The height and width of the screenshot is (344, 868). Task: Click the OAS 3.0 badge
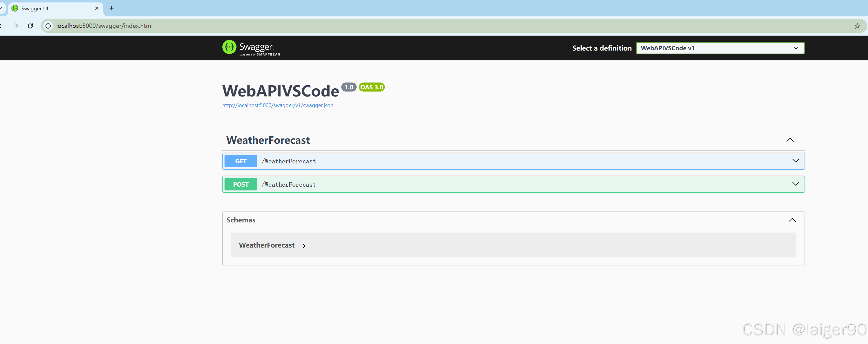[371, 87]
